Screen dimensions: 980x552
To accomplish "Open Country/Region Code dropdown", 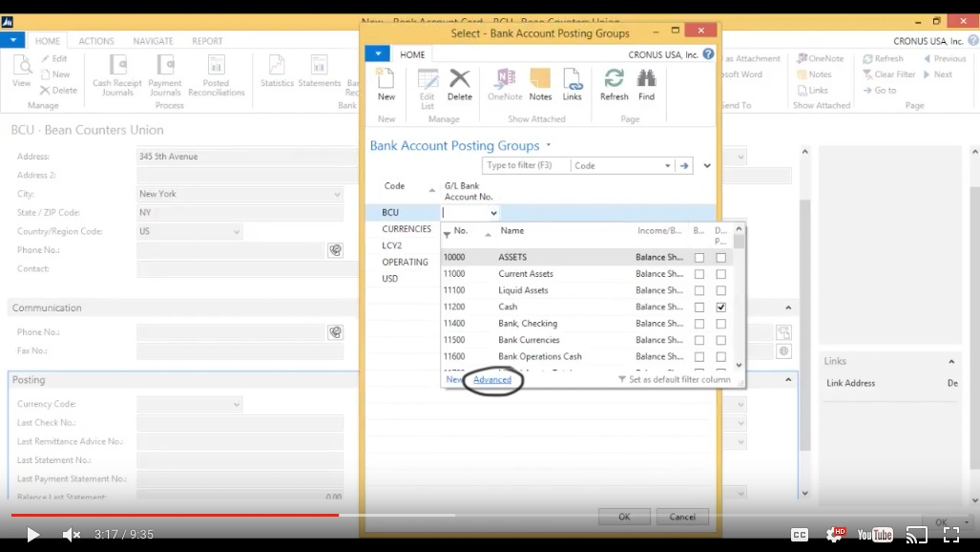I will [x=237, y=232].
